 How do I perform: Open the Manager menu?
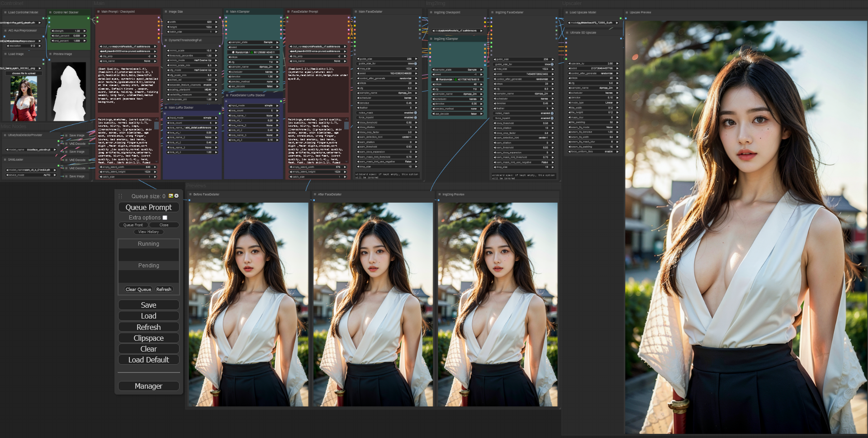pyautogui.click(x=148, y=386)
